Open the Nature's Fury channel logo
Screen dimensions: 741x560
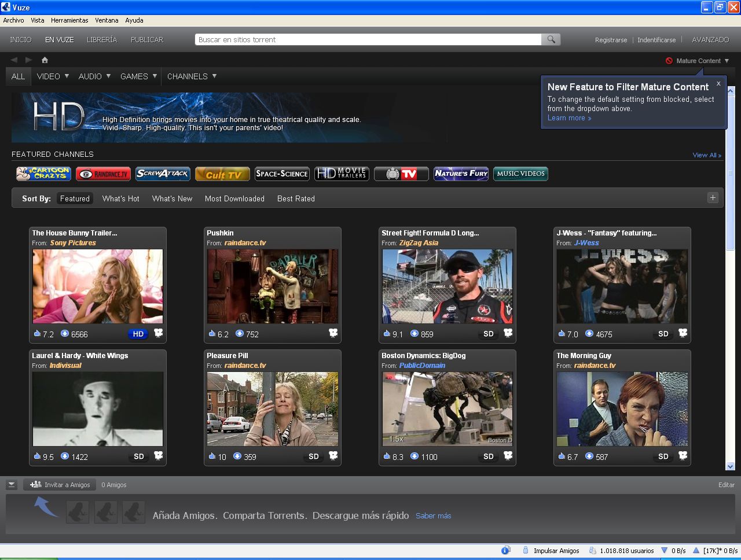point(461,174)
